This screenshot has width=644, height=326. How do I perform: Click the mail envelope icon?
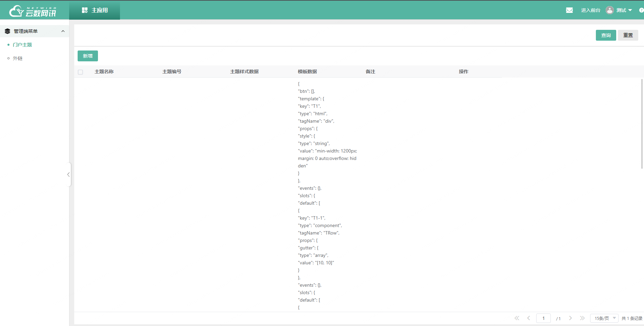(569, 10)
